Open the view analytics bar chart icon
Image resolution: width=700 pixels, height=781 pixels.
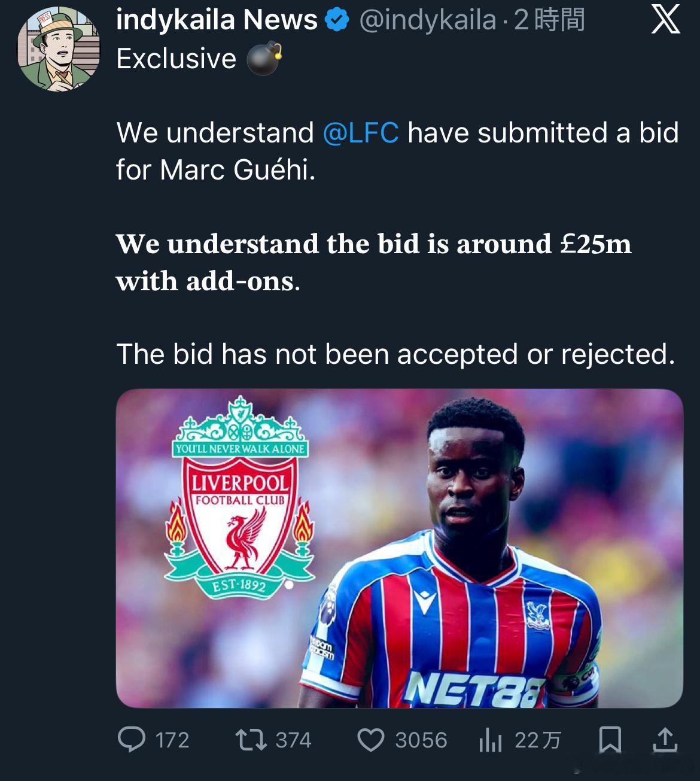[489, 740]
